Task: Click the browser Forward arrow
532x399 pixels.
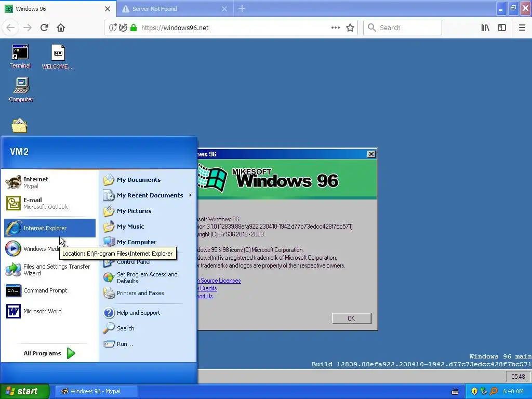Action: 28,28
